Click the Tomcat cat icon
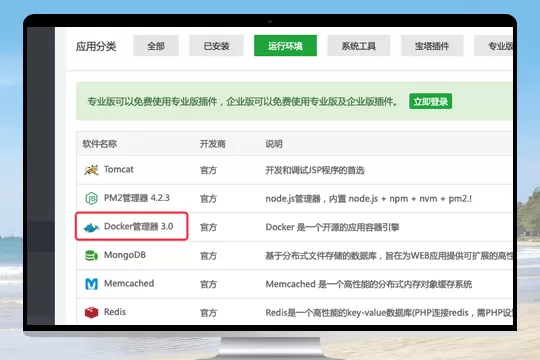Image resolution: width=540 pixels, height=360 pixels. pos(91,170)
